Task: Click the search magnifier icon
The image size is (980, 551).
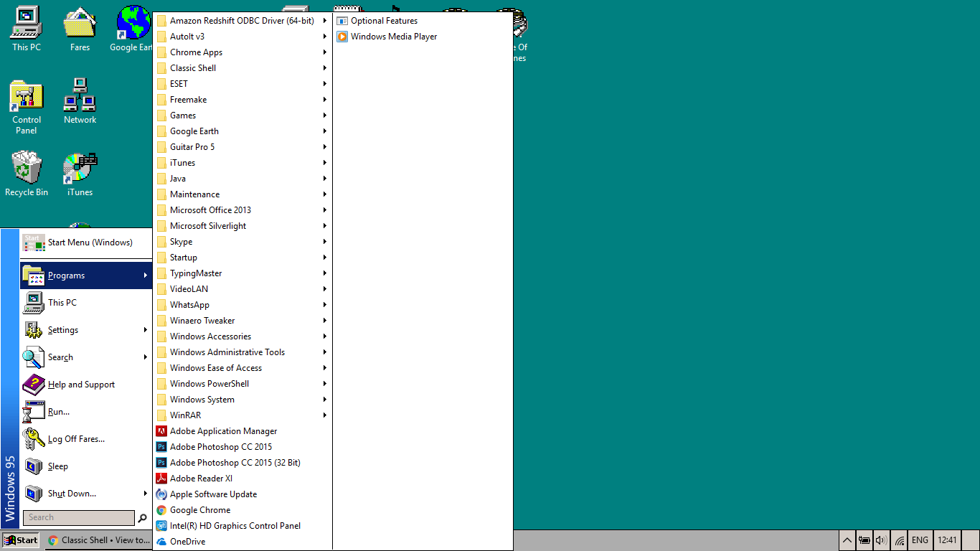Action: [142, 517]
